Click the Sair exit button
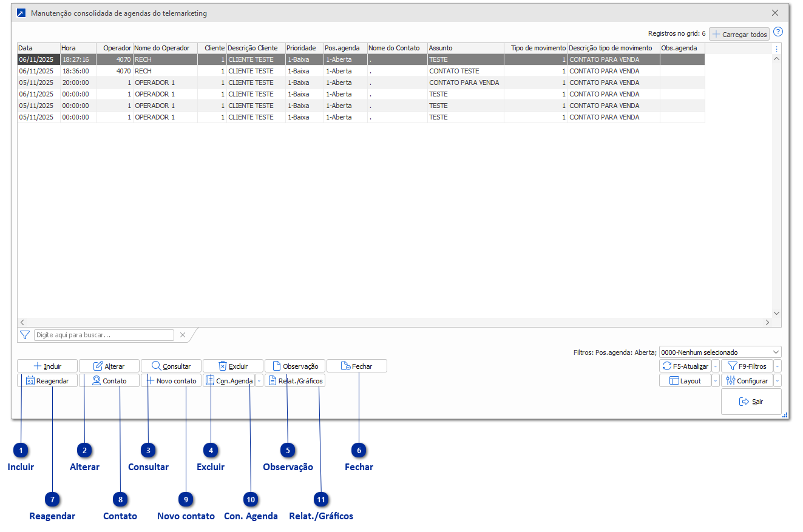This screenshot has height=532, width=803. tap(751, 402)
